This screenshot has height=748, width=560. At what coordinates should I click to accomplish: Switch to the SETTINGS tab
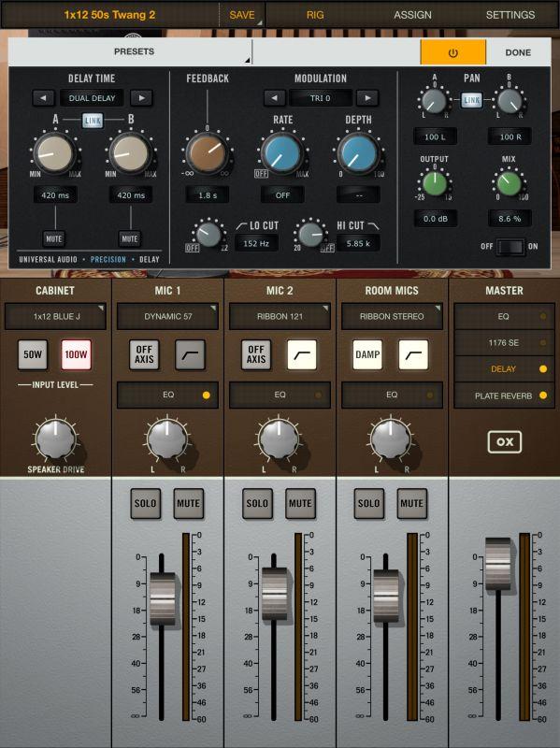click(510, 15)
